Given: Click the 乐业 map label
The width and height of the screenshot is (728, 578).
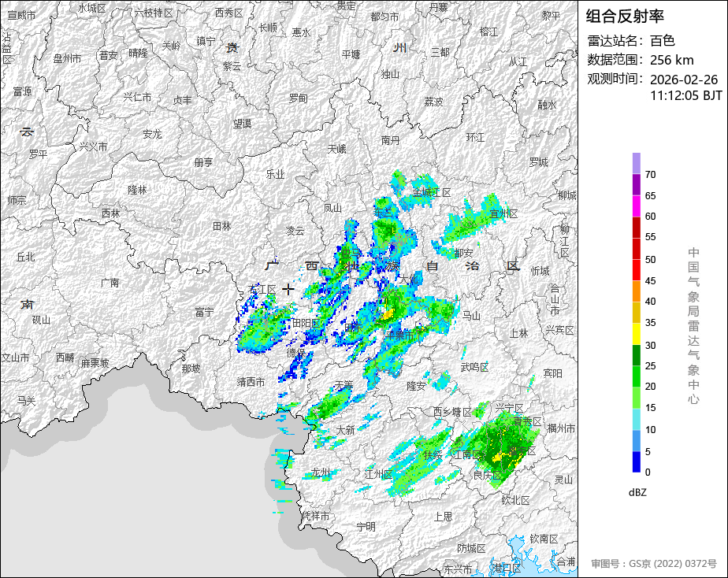Looking at the screenshot, I should point(275,174).
